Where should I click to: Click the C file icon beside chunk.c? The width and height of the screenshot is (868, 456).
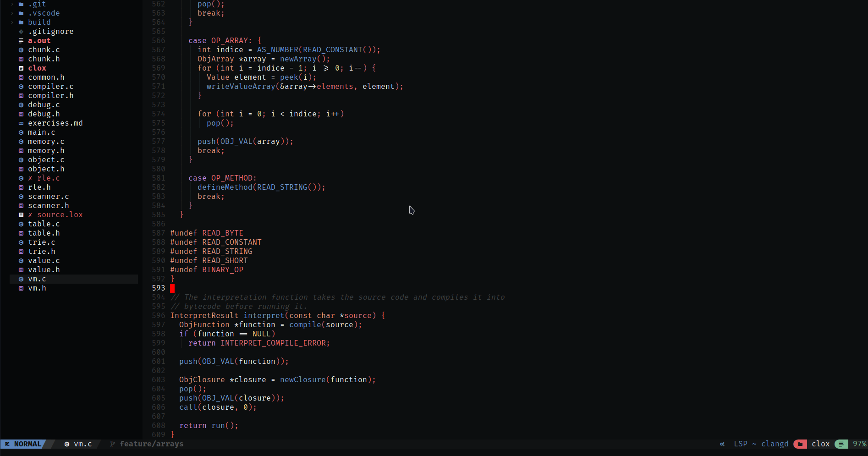point(21,50)
